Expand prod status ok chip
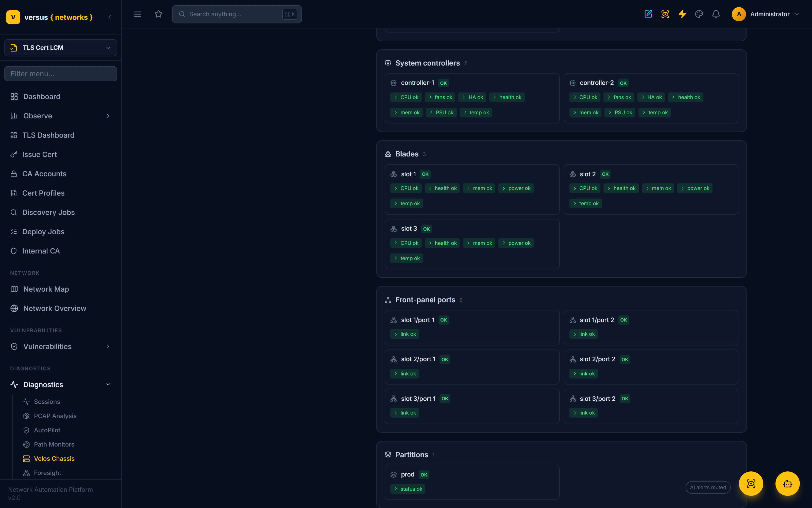Screen dimensions: 812x508 pyautogui.click(x=408, y=489)
